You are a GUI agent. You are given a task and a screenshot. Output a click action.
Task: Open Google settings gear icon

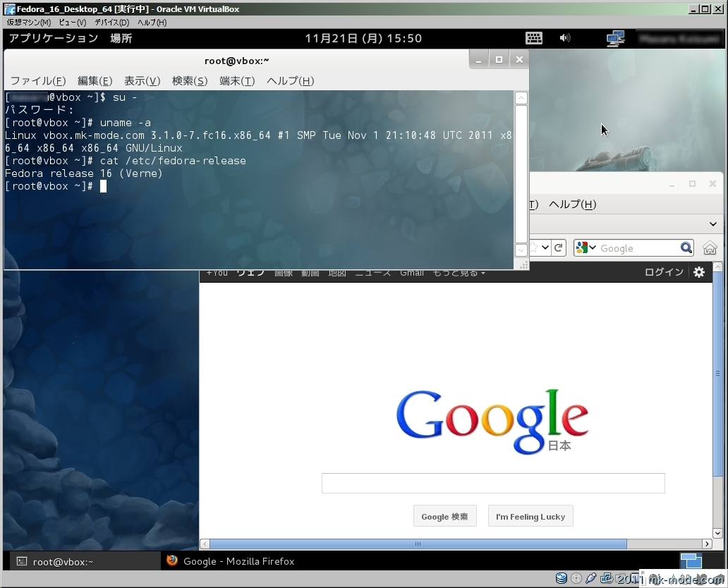(699, 272)
